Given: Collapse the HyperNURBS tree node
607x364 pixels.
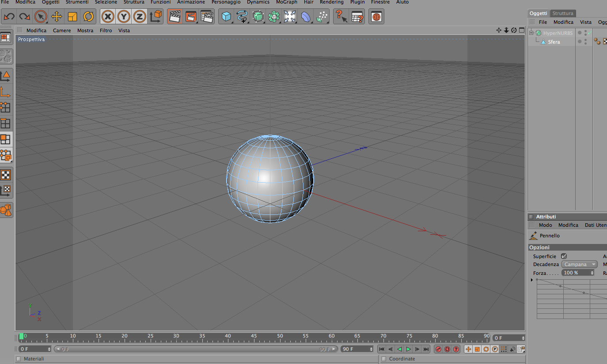Looking at the screenshot, I should pyautogui.click(x=531, y=33).
